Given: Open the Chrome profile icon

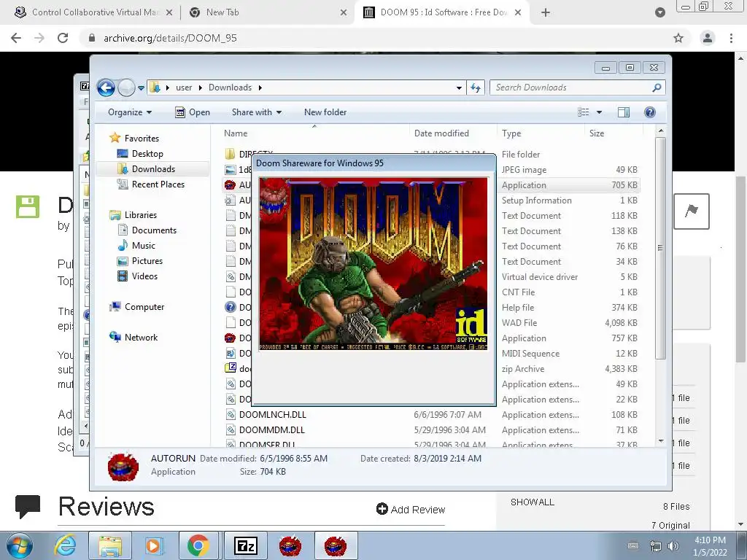Looking at the screenshot, I should click(708, 38).
